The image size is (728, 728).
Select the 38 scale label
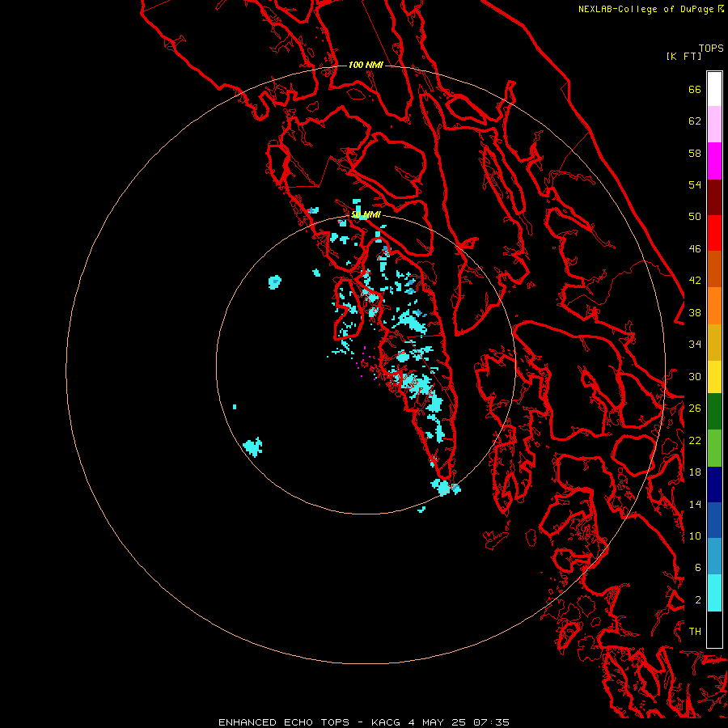[x=695, y=312]
